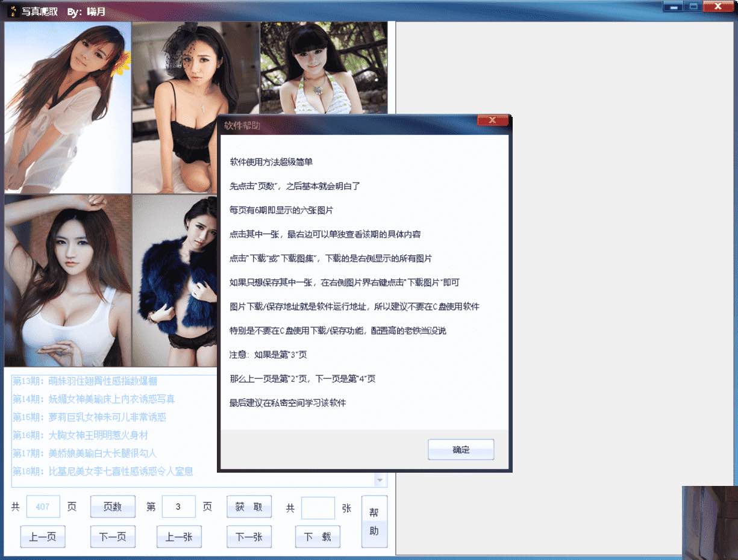The image size is (738, 560).
Task: Open thumbnail with blue fur coat
Action: coord(175,281)
